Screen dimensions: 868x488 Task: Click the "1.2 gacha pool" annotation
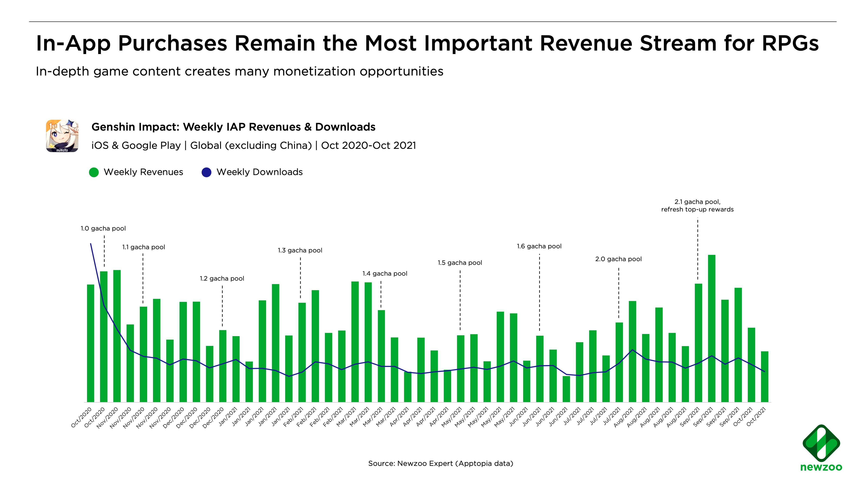click(222, 279)
